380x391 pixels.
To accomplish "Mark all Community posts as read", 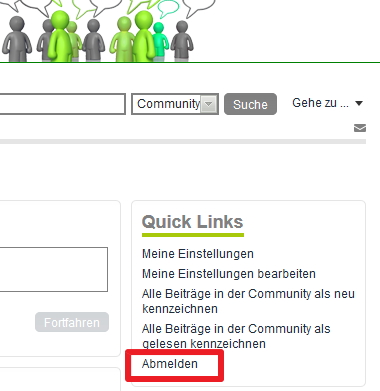I will [236, 336].
